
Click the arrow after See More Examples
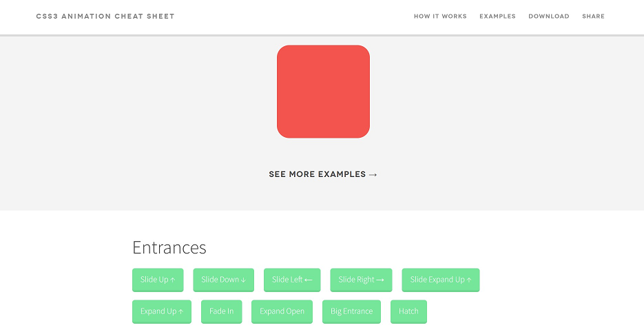[373, 175]
